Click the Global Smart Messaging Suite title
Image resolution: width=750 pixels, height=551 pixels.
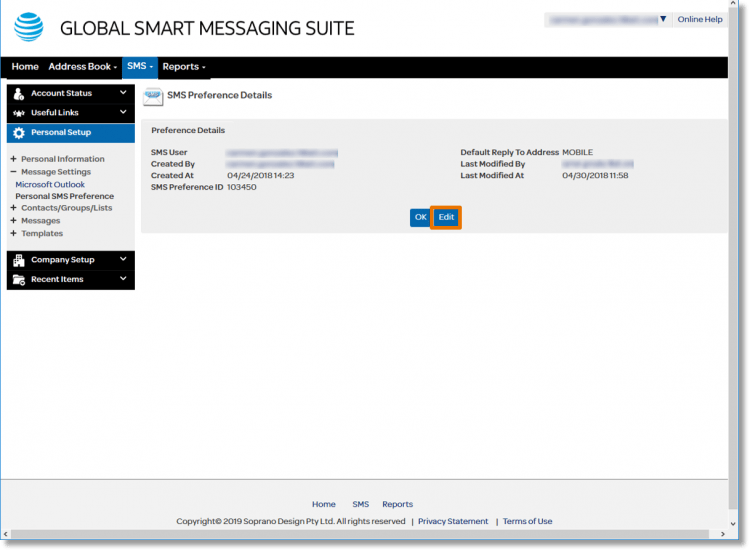click(x=207, y=28)
